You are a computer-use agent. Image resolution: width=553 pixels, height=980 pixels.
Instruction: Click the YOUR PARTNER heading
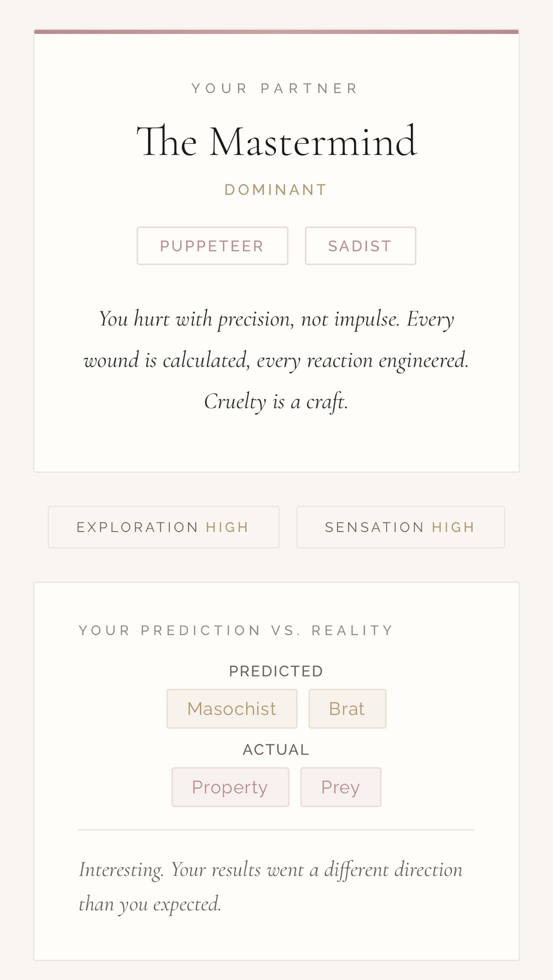pos(276,89)
